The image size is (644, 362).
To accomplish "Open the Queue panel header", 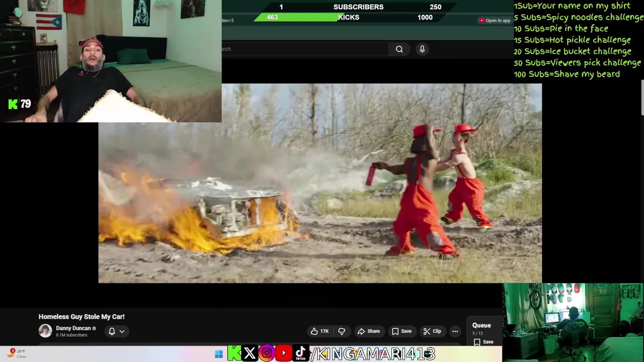I will [481, 325].
